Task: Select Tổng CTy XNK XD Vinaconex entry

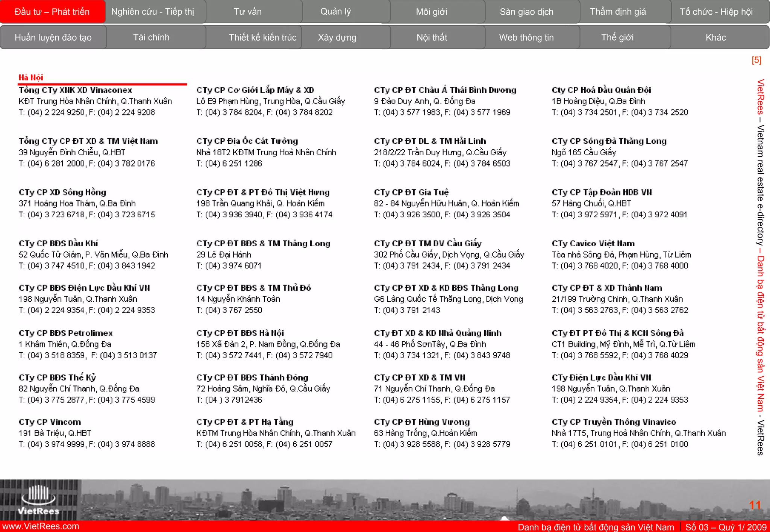Action: pyautogui.click(x=75, y=90)
